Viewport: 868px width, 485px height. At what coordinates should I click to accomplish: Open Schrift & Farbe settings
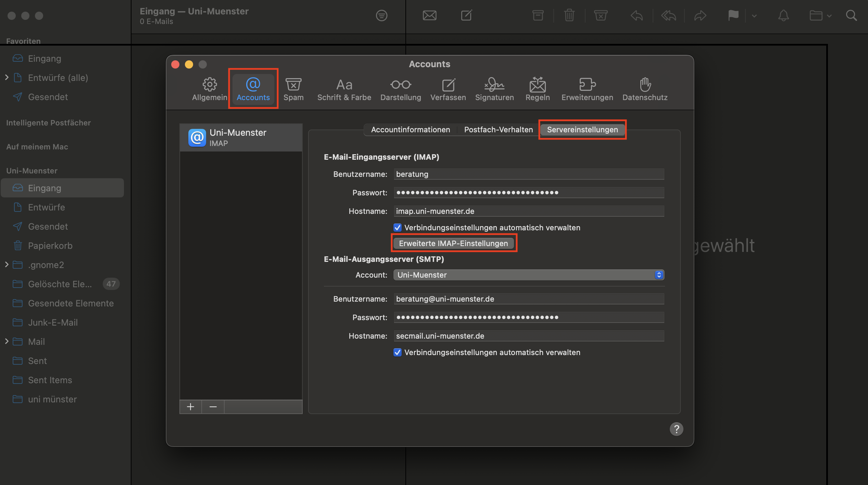344,89
